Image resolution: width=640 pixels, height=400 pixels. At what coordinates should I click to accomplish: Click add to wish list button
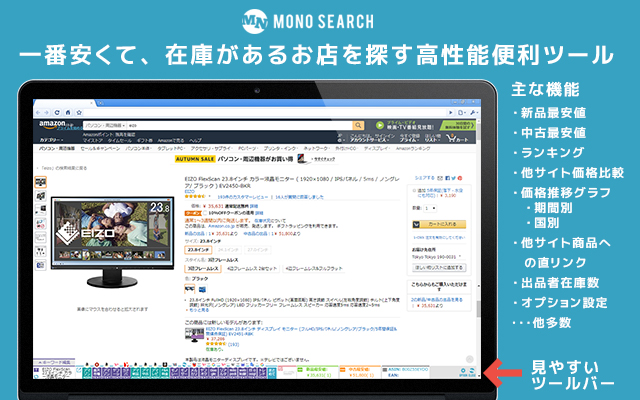pyautogui.click(x=439, y=268)
